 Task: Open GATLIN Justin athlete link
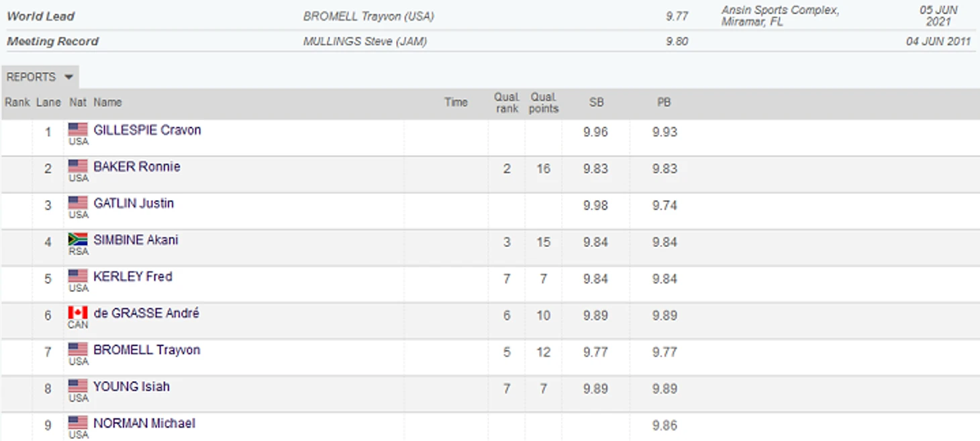134,203
